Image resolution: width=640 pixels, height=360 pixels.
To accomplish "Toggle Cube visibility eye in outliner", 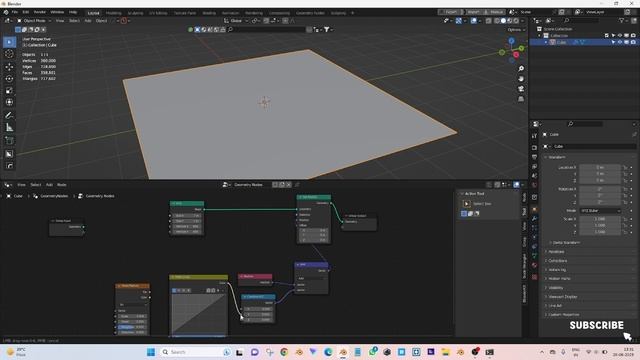I will [620, 42].
